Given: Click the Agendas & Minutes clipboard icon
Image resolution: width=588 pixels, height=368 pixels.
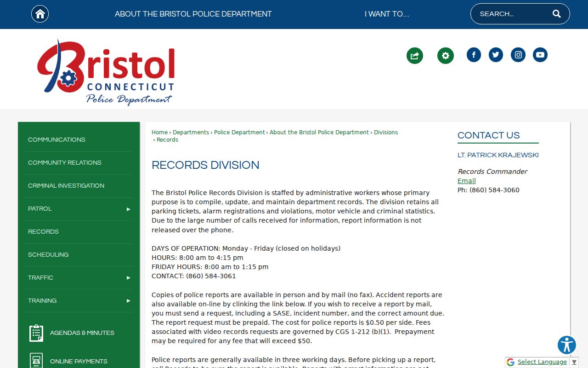Looking at the screenshot, I should click(x=36, y=333).
